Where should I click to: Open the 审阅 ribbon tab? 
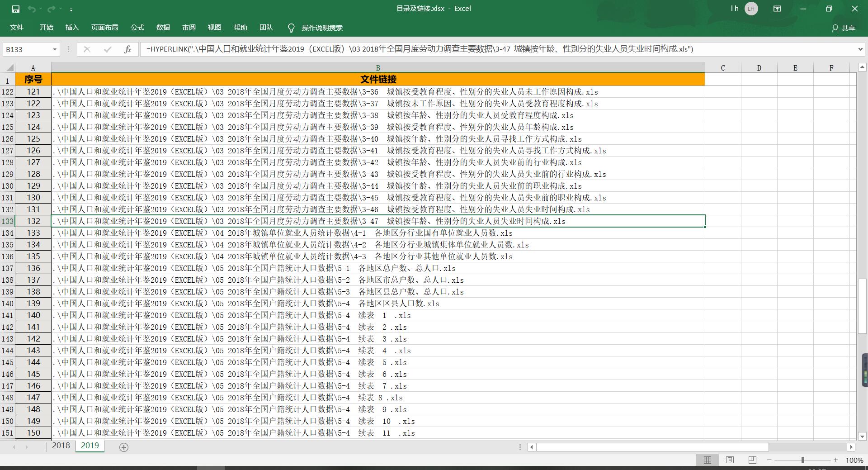pyautogui.click(x=189, y=28)
